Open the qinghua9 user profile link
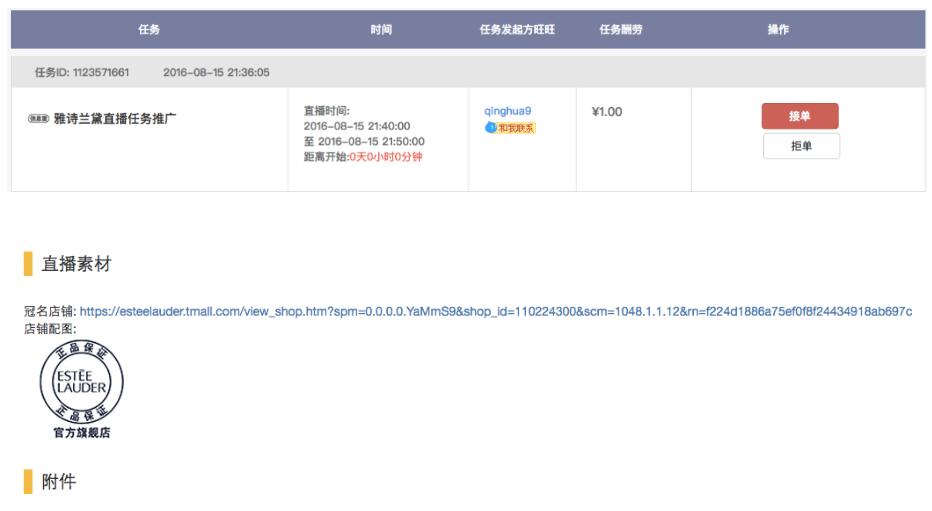Screen dimensions: 932x511 tap(507, 111)
